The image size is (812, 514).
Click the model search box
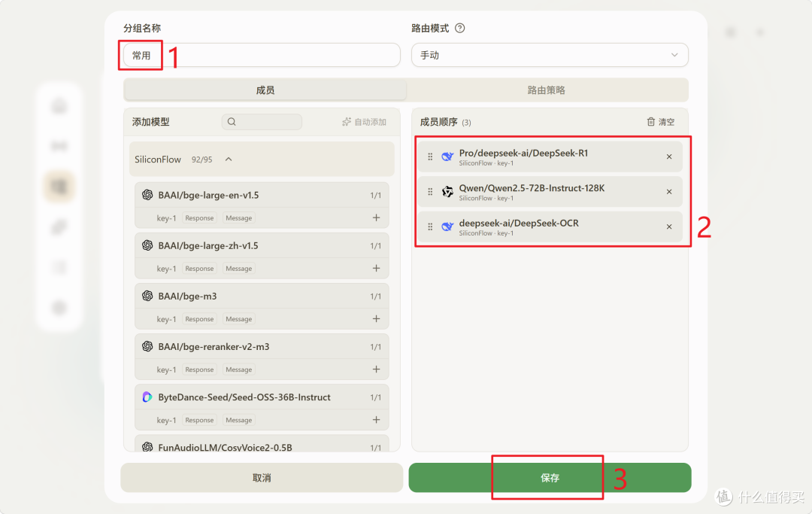point(262,122)
